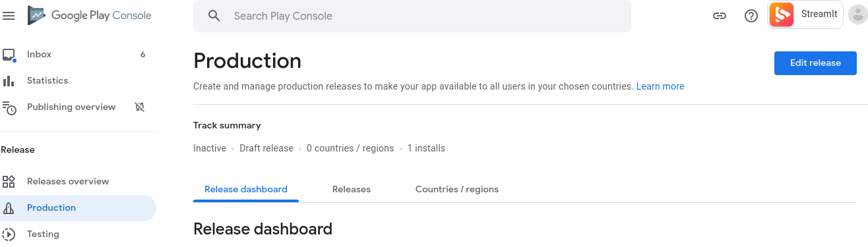Image resolution: width=868 pixels, height=247 pixels.
Task: Click the search magnifier icon
Action: tap(214, 16)
